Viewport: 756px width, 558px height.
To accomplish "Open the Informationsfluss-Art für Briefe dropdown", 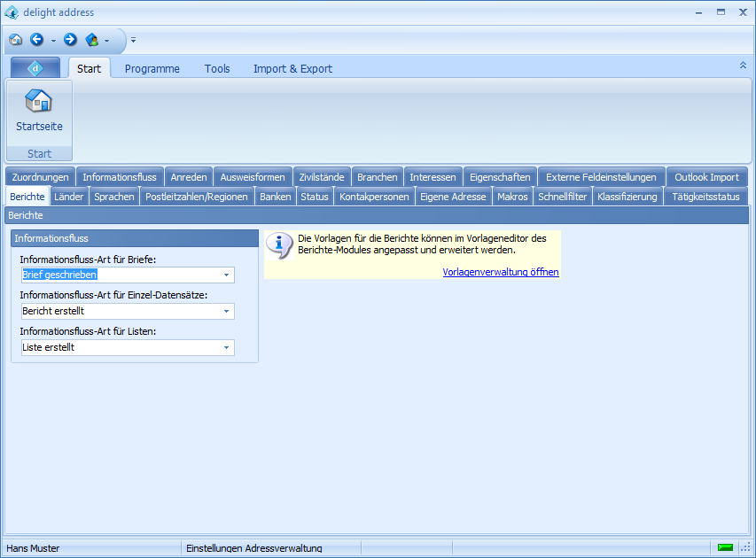I will pos(226,275).
